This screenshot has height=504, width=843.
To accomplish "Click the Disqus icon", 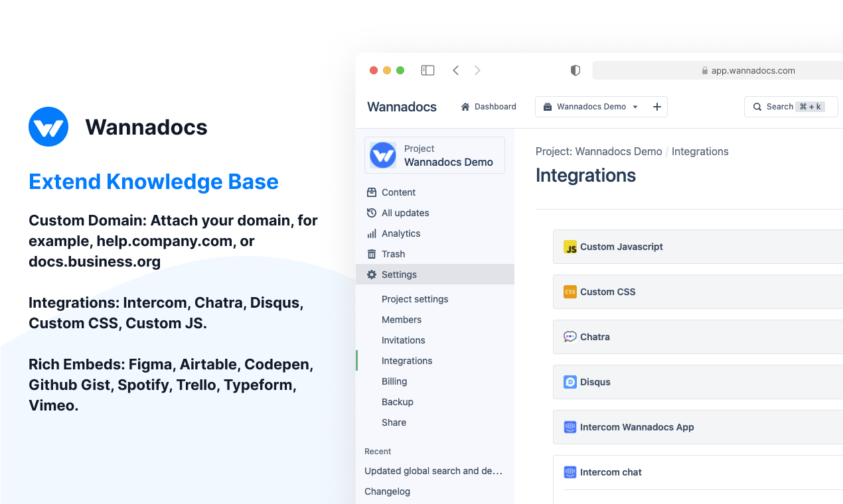I will click(x=570, y=382).
